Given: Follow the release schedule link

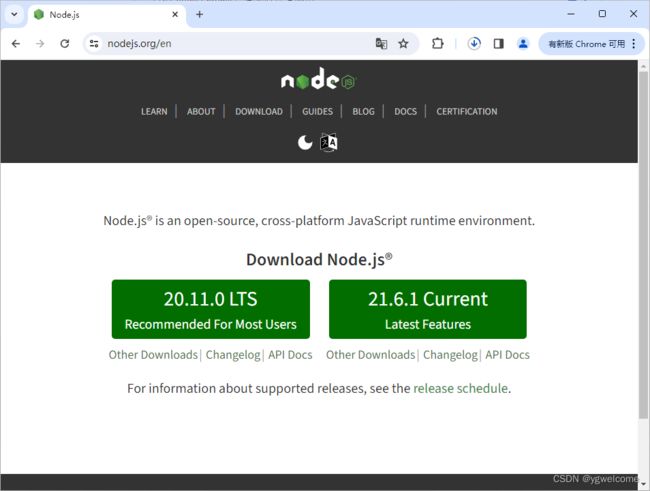Looking at the screenshot, I should tap(461, 389).
